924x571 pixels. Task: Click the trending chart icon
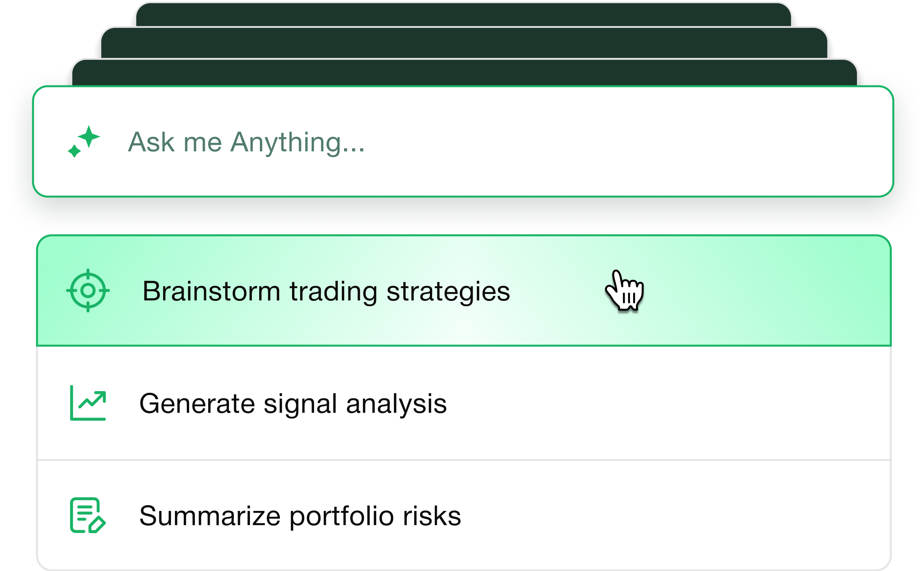88,403
